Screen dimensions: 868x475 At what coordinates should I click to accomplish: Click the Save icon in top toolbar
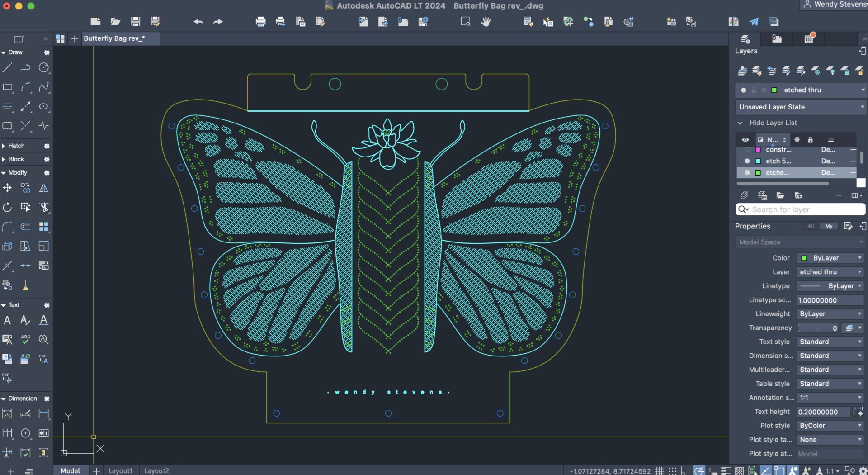[135, 22]
